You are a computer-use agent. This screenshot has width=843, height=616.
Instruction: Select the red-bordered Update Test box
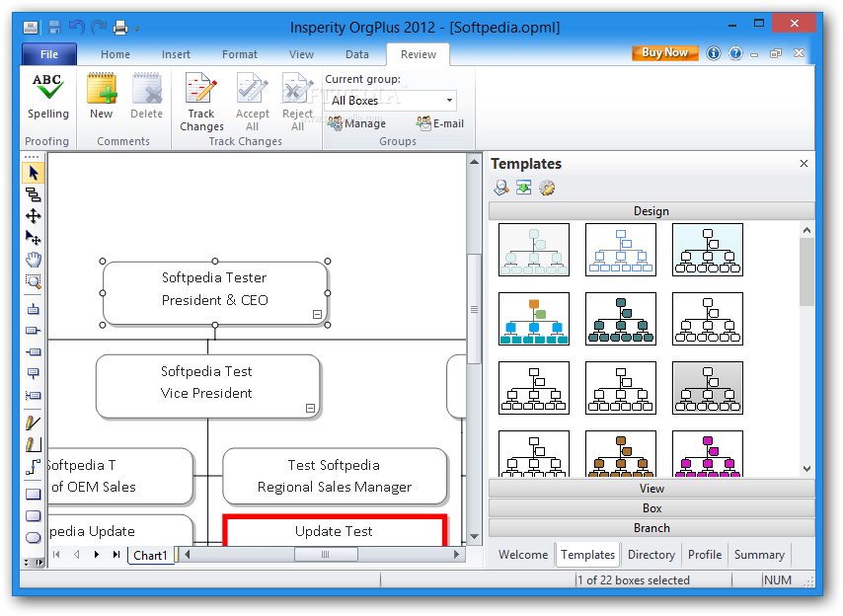(335, 530)
